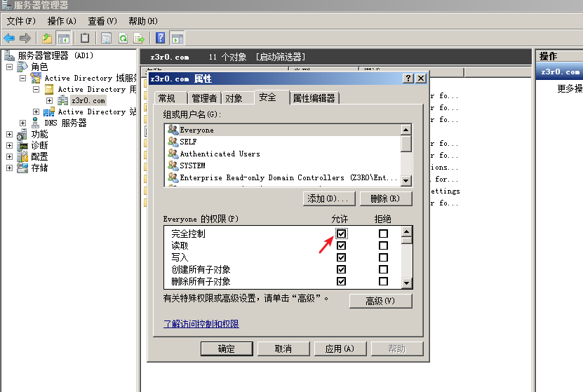The image size is (583, 392).
Task: Expand the 功能 tree node
Action: (x=9, y=134)
